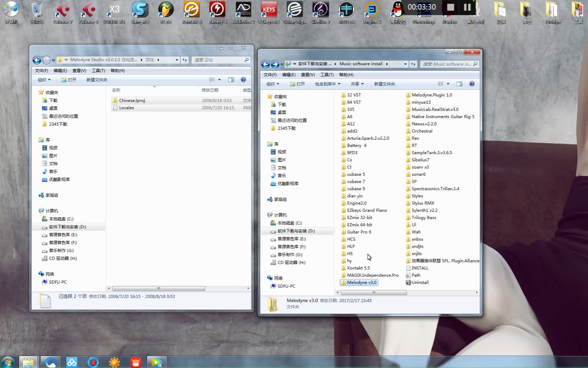Click horizontal scrollbar in 汉化 file list

point(158,288)
